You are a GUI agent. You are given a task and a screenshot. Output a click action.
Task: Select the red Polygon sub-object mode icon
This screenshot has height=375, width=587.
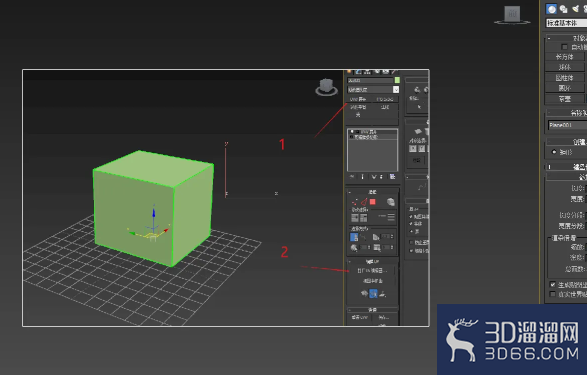coord(372,202)
